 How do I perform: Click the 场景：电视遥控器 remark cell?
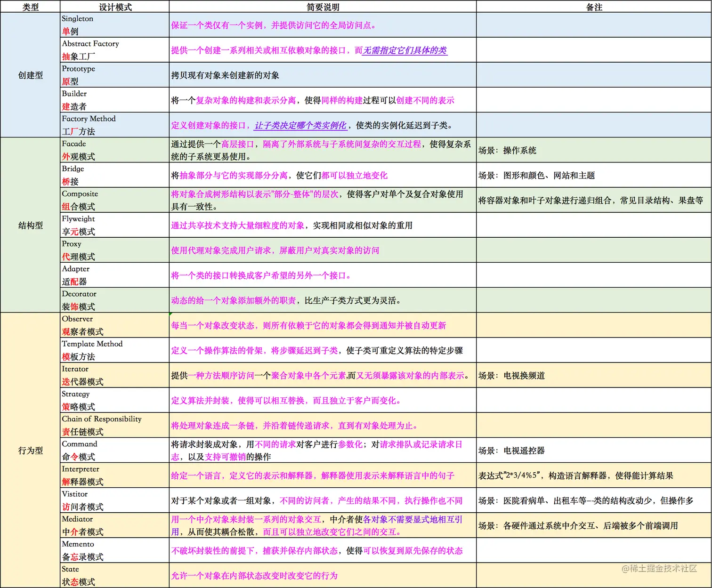point(513,451)
